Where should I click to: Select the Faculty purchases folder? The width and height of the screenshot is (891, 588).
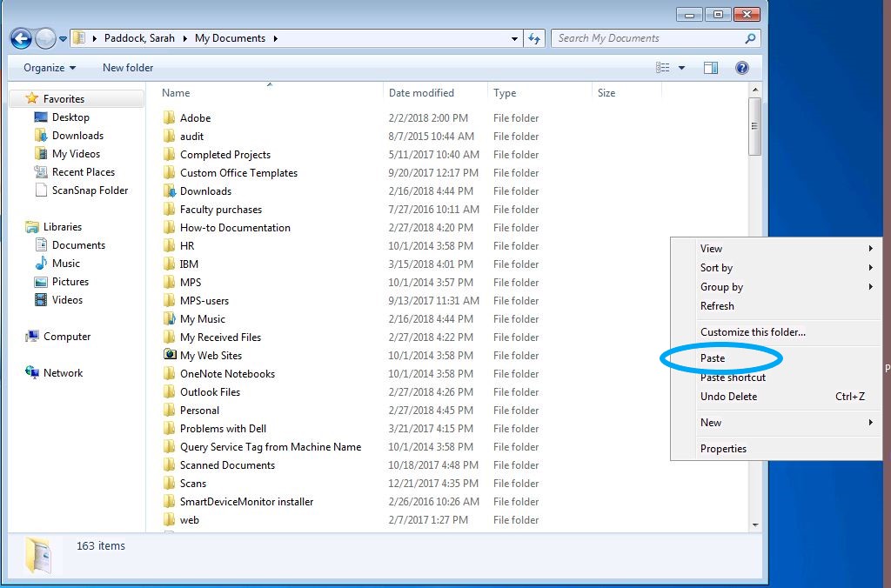[220, 209]
